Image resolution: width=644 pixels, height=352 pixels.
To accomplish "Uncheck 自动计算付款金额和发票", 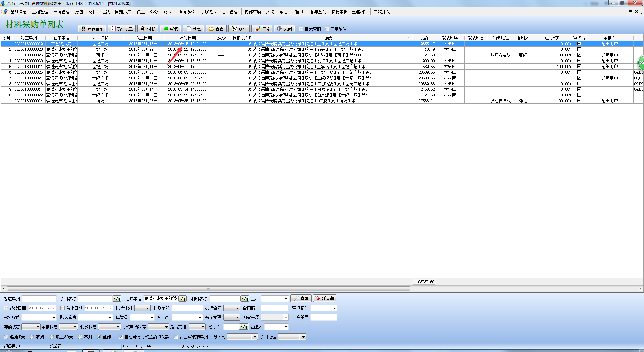I will click(x=121, y=337).
